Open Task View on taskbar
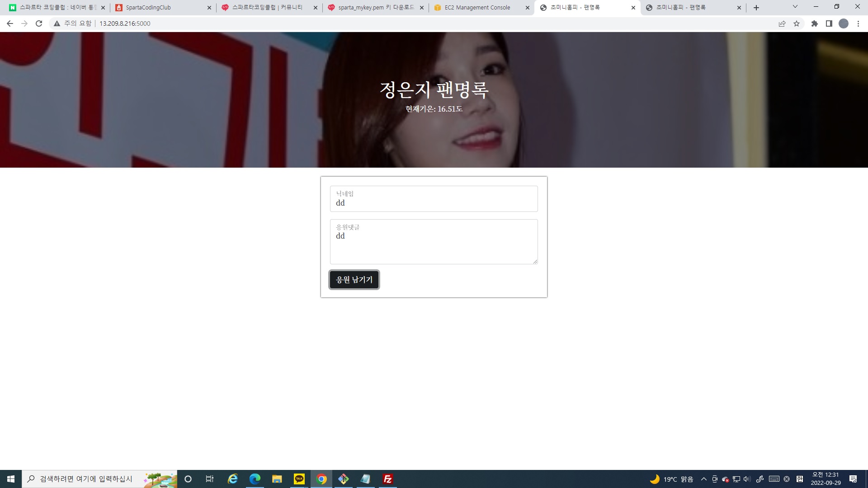This screenshot has width=868, height=488. pyautogui.click(x=210, y=479)
